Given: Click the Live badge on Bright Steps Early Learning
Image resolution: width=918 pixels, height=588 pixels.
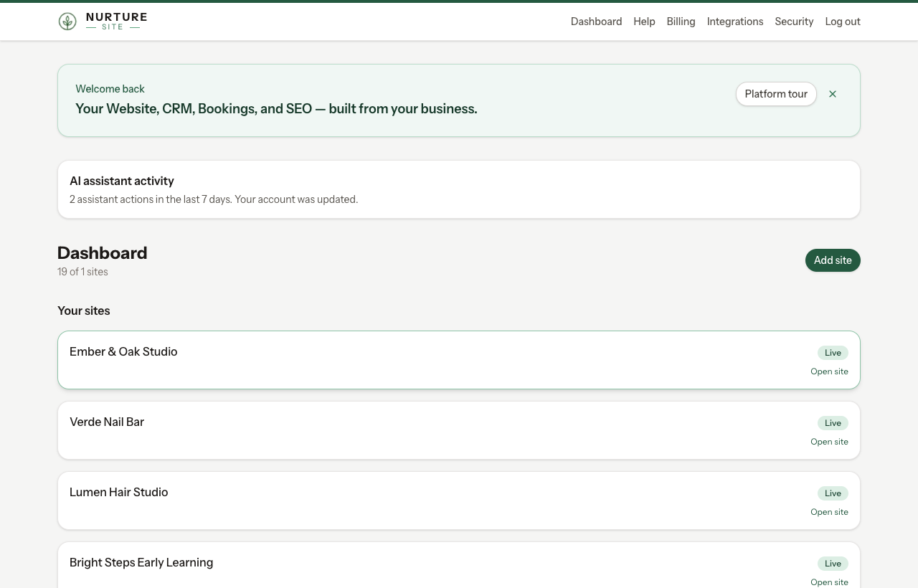Looking at the screenshot, I should coord(833,564).
